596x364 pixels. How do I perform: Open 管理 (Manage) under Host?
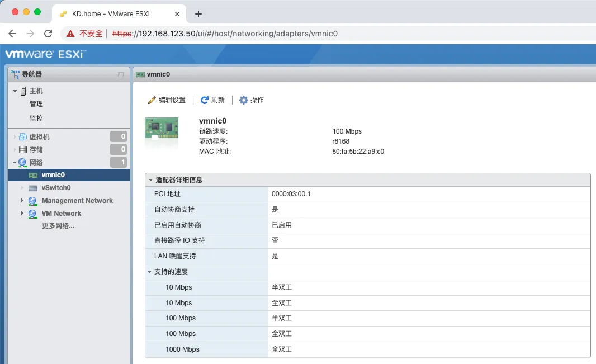click(x=36, y=104)
